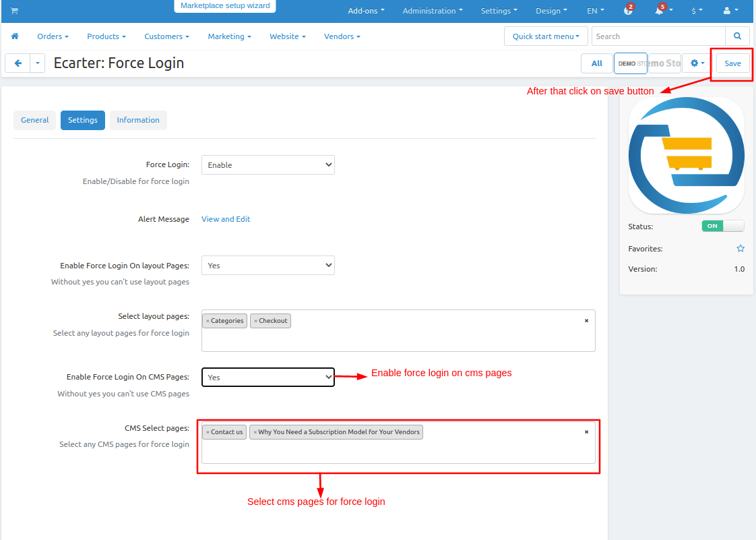The image size is (756, 540).
Task: Toggle the add-on Status ON switch
Action: pyautogui.click(x=723, y=226)
